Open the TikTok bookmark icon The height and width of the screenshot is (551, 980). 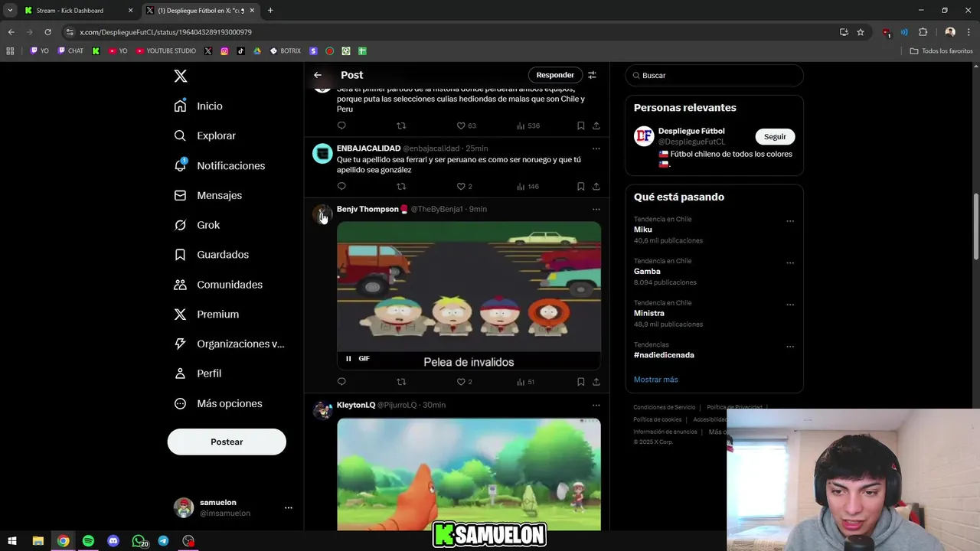[x=241, y=51]
